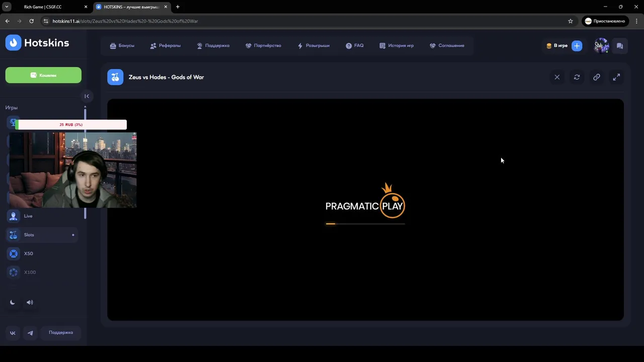This screenshot has width=644, height=362.
Task: Select Slots in the games sidebar
Action: pos(42,235)
